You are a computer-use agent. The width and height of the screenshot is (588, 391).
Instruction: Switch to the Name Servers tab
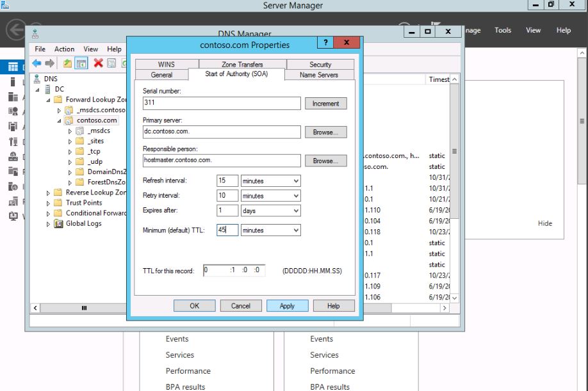(319, 75)
